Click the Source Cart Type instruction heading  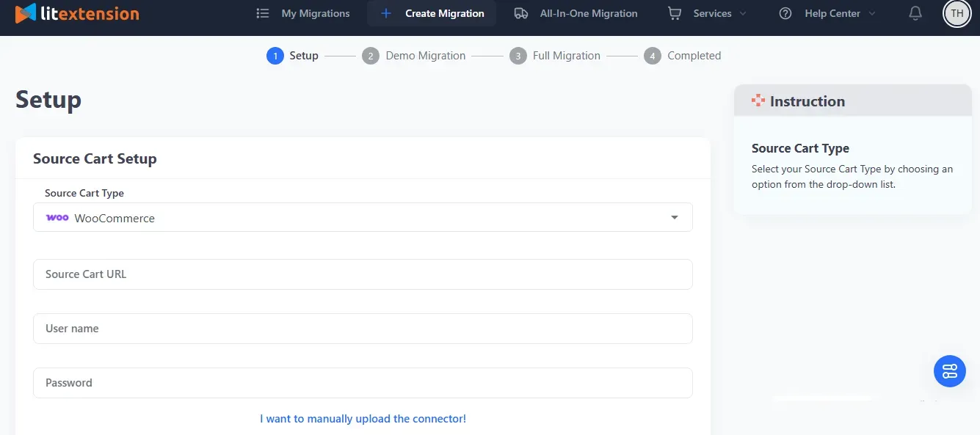pyautogui.click(x=800, y=148)
